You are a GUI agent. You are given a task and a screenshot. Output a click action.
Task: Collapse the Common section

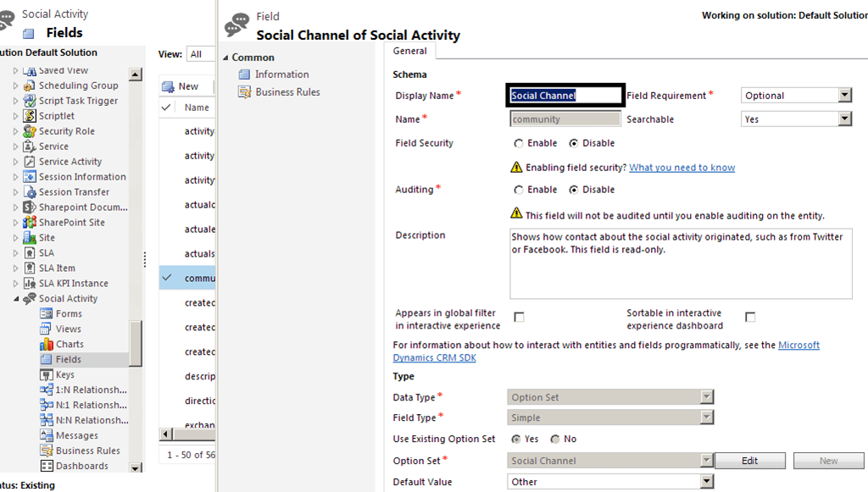click(x=225, y=58)
